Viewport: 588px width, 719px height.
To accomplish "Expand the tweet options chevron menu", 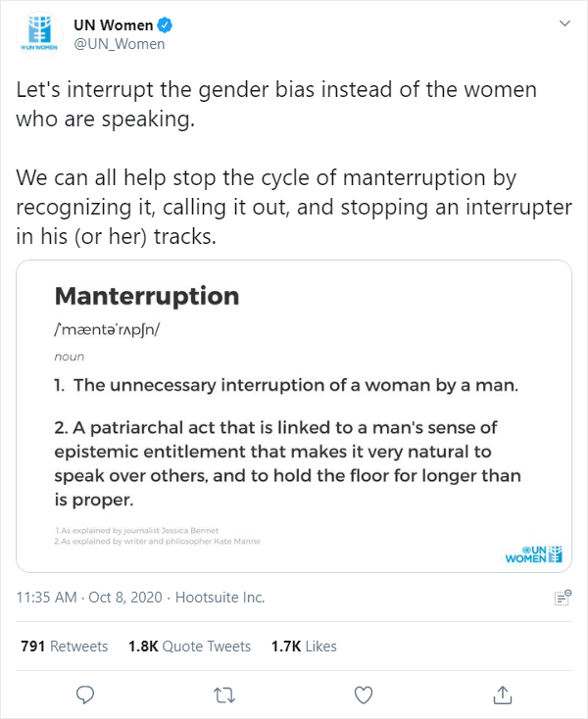I will pos(565,24).
